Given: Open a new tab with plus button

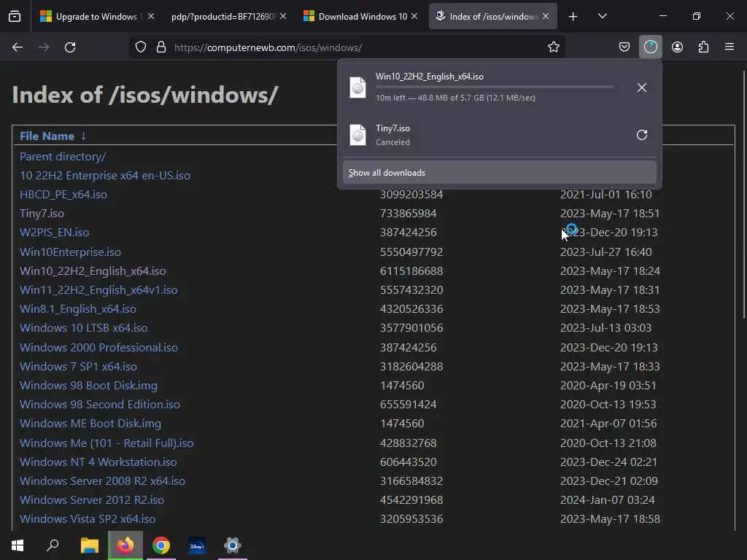Looking at the screenshot, I should [x=573, y=17].
